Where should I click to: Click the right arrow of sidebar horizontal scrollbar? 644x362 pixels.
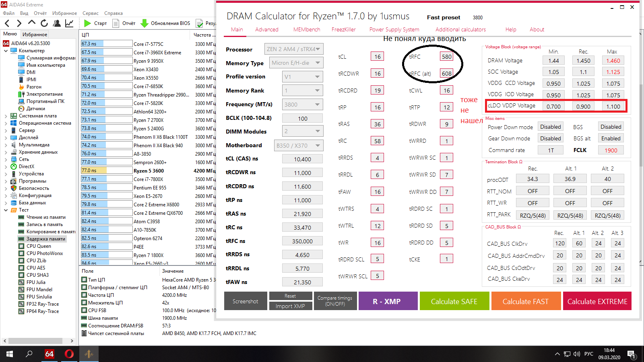point(72,341)
